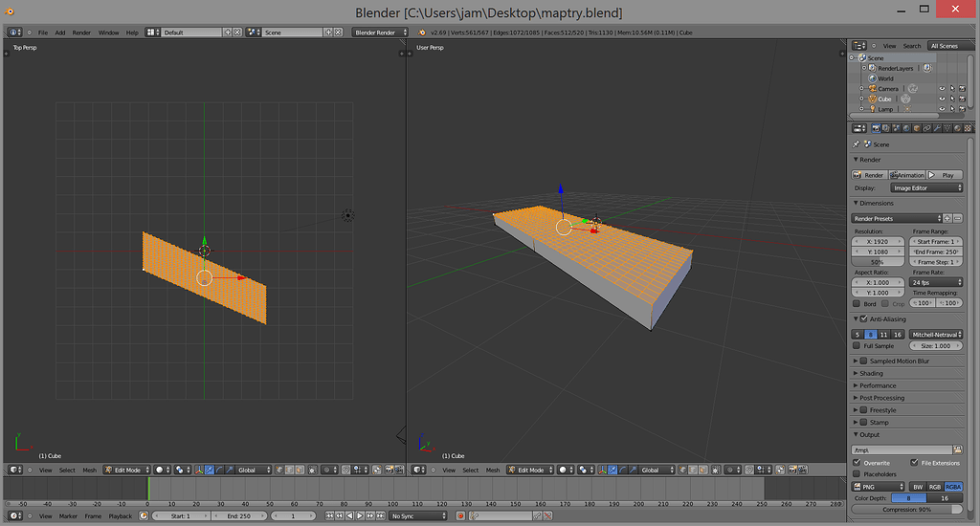The height and width of the screenshot is (526, 980).
Task: Toggle limit selection to visible, left viewport
Action: point(313,470)
